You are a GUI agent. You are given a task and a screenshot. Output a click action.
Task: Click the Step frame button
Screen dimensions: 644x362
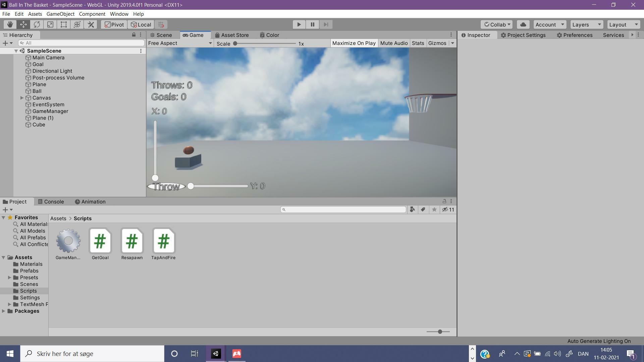tap(326, 24)
